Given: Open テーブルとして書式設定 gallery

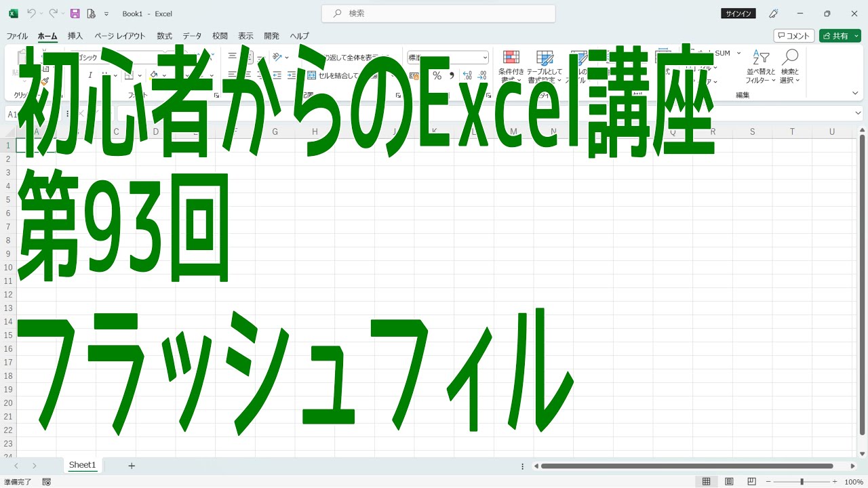Looking at the screenshot, I should 545,66.
